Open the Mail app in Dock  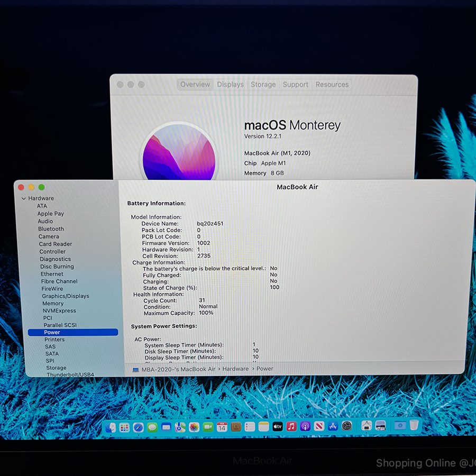click(x=167, y=427)
